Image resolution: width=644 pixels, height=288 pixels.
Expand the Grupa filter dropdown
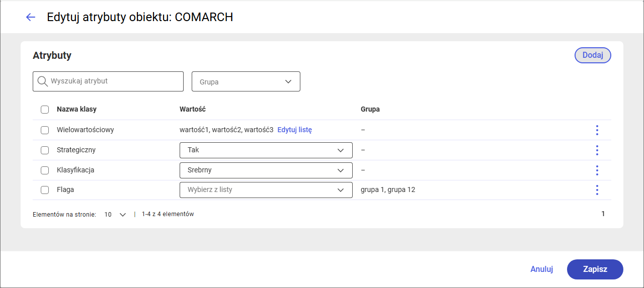coord(246,81)
